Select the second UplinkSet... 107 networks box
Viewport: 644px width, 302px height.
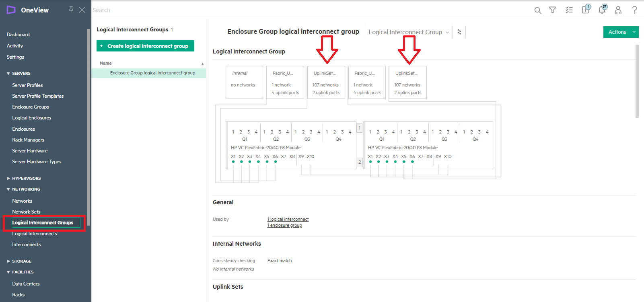407,82
